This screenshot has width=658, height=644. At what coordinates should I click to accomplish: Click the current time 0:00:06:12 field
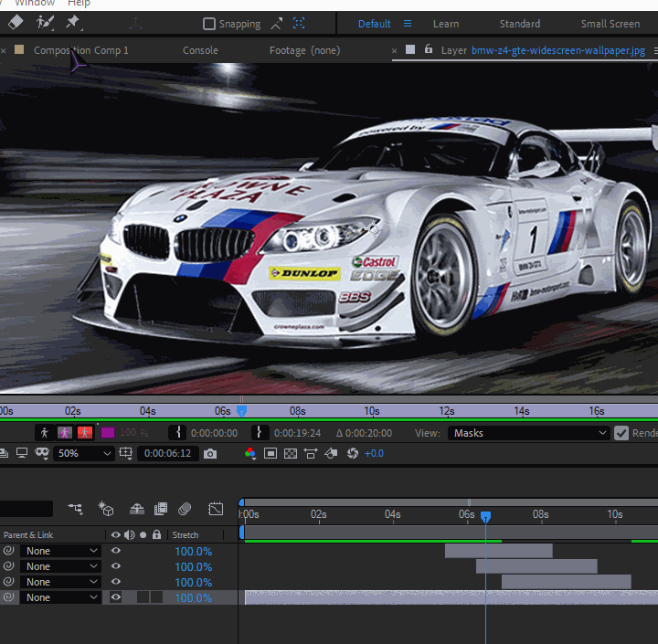(167, 453)
